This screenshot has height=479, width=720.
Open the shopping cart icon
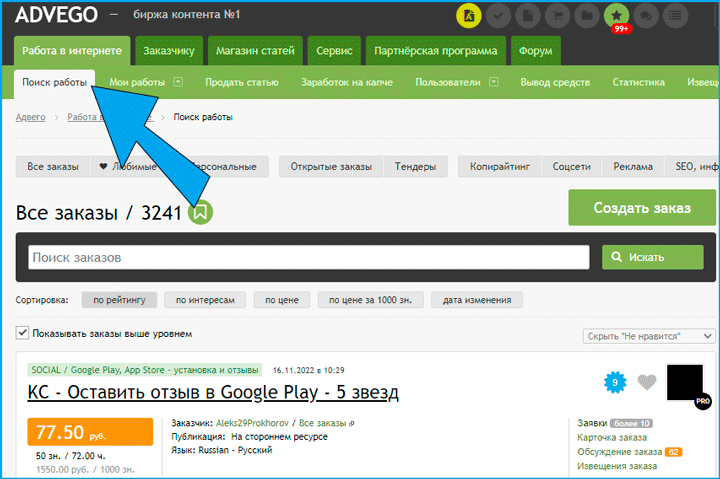coord(557,16)
